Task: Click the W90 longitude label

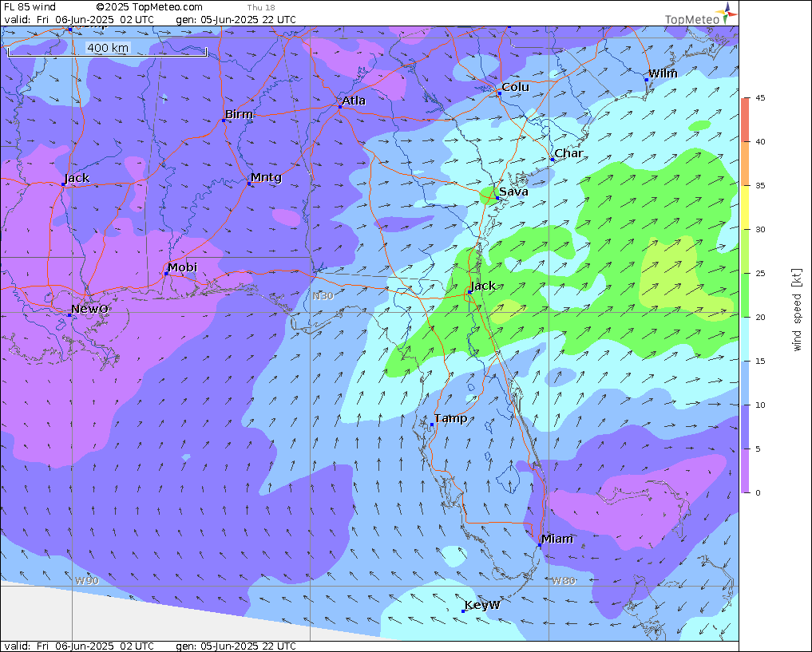Action: point(86,581)
